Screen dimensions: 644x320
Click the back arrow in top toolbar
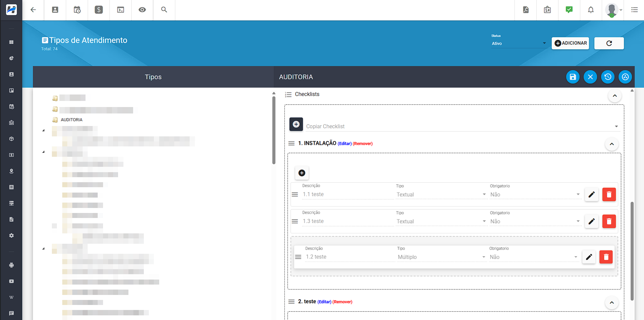pyautogui.click(x=33, y=10)
